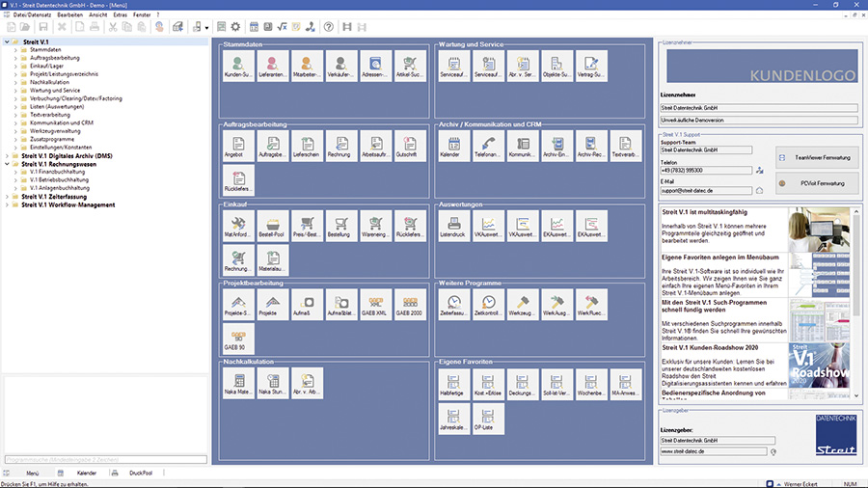Open the Lieferschein icon
Viewport: 868px width, 488px height.
click(308, 146)
